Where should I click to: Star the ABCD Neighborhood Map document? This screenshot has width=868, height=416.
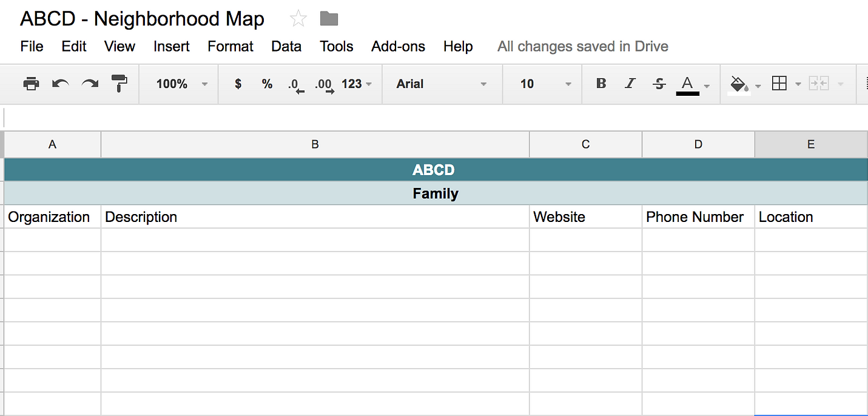(x=298, y=19)
